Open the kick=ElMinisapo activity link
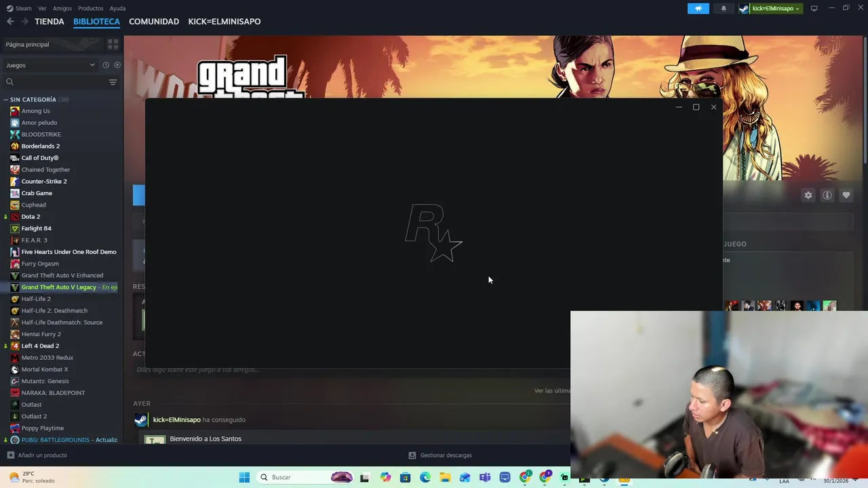The image size is (868, 488). pyautogui.click(x=176, y=420)
